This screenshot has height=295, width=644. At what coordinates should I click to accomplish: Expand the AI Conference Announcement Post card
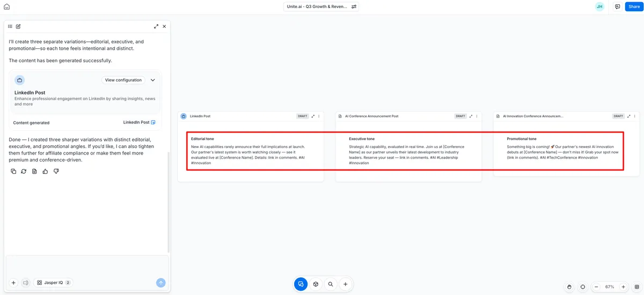[x=471, y=116]
